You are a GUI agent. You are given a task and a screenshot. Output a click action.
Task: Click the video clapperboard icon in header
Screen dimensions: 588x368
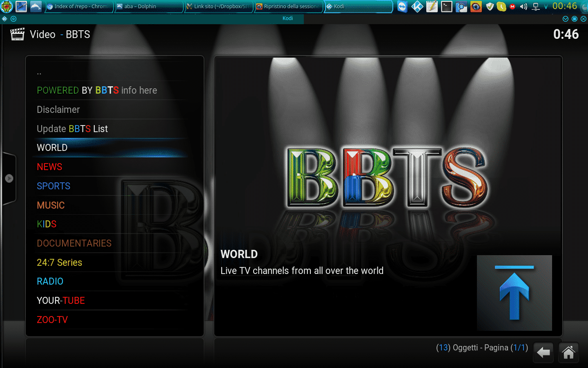[17, 34]
